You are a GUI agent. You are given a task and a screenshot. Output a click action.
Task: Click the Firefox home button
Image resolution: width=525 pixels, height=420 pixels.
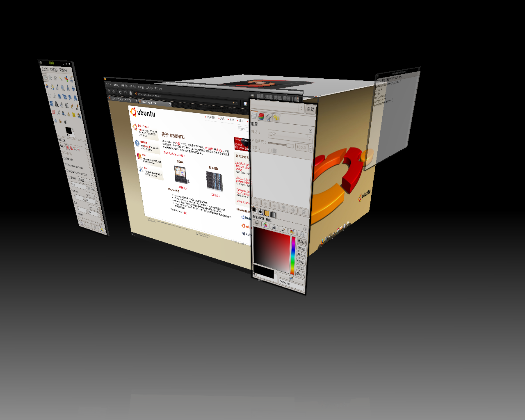tap(130, 93)
